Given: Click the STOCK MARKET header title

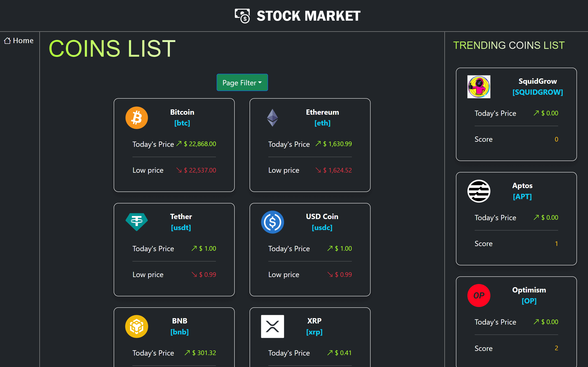Looking at the screenshot, I should point(308,16).
